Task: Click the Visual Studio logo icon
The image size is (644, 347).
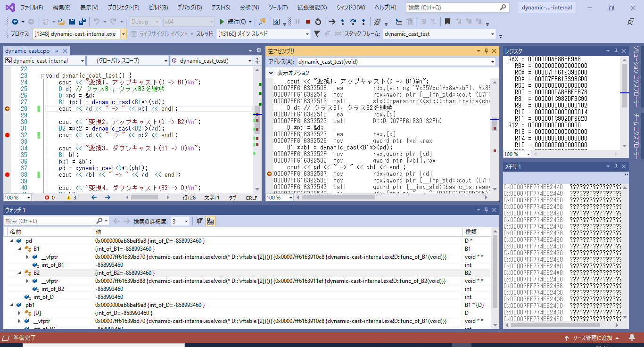Action: coord(9,8)
